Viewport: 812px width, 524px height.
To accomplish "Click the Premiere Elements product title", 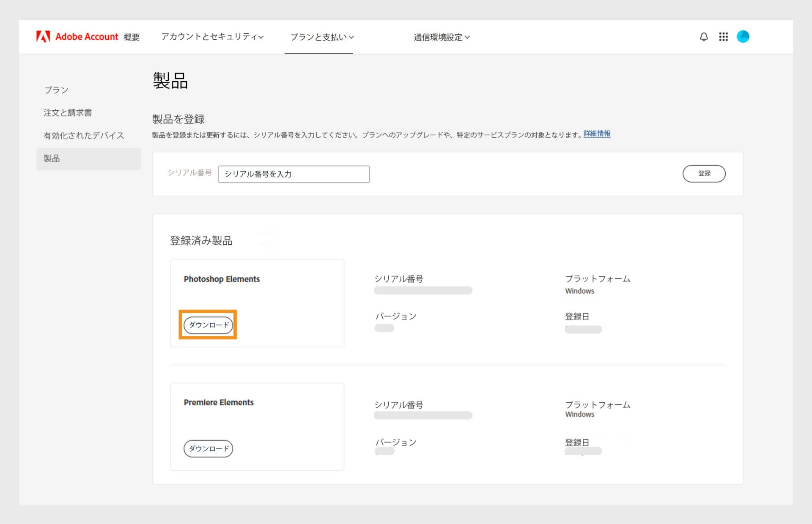I will pyautogui.click(x=219, y=403).
